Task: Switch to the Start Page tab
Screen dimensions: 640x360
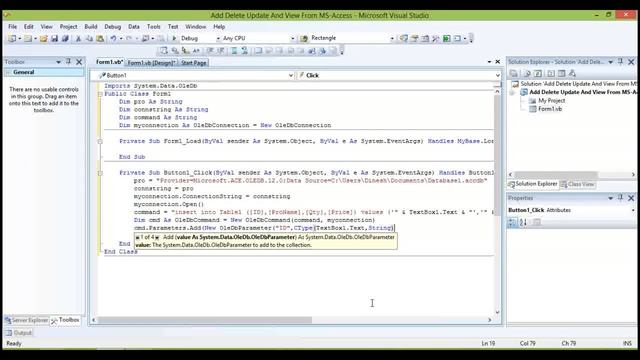Action: (194, 63)
